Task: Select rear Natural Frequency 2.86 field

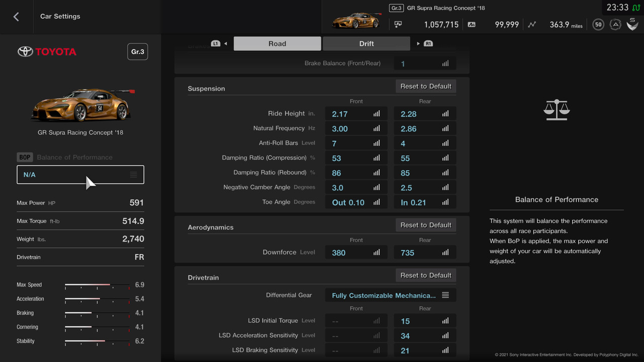Action: click(425, 129)
